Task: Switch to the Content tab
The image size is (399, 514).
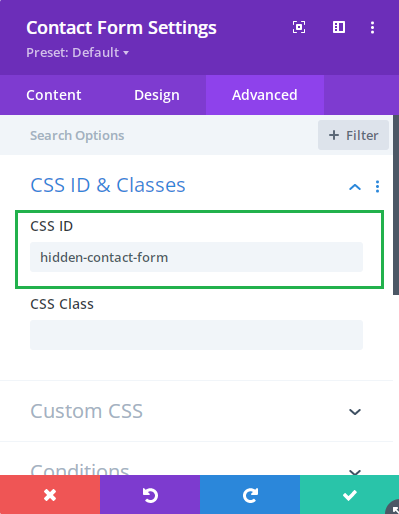Action: point(54,95)
